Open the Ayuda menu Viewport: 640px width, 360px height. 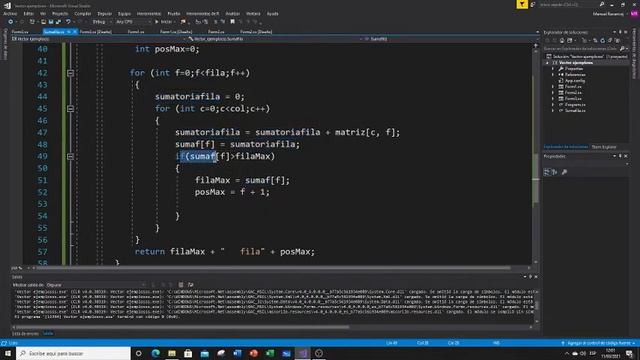[272, 13]
